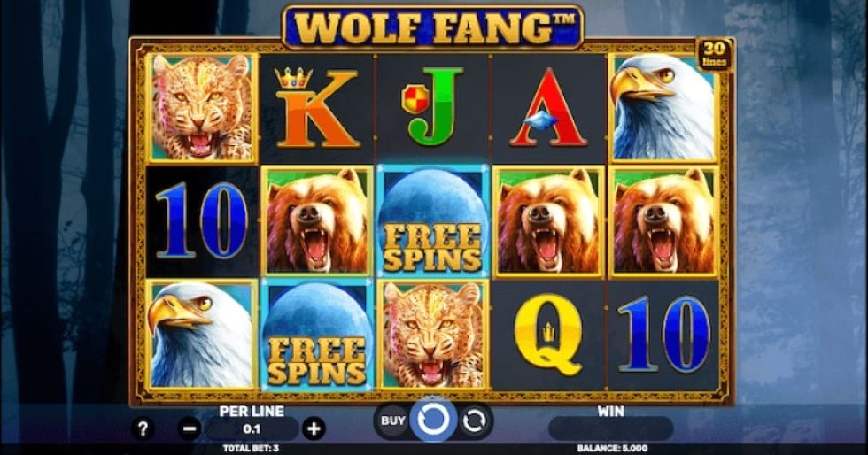
Task: Open the help question mark icon
Action: (x=143, y=428)
